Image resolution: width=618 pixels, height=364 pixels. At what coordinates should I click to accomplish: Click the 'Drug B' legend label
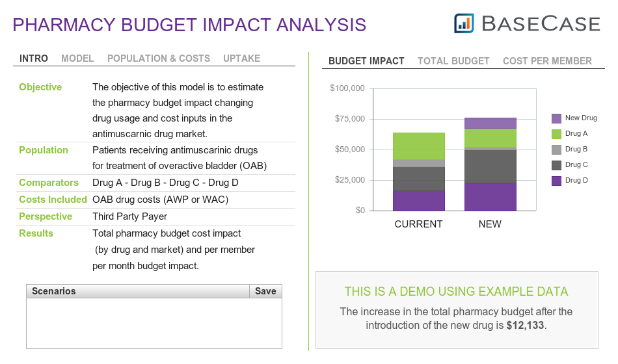click(576, 149)
